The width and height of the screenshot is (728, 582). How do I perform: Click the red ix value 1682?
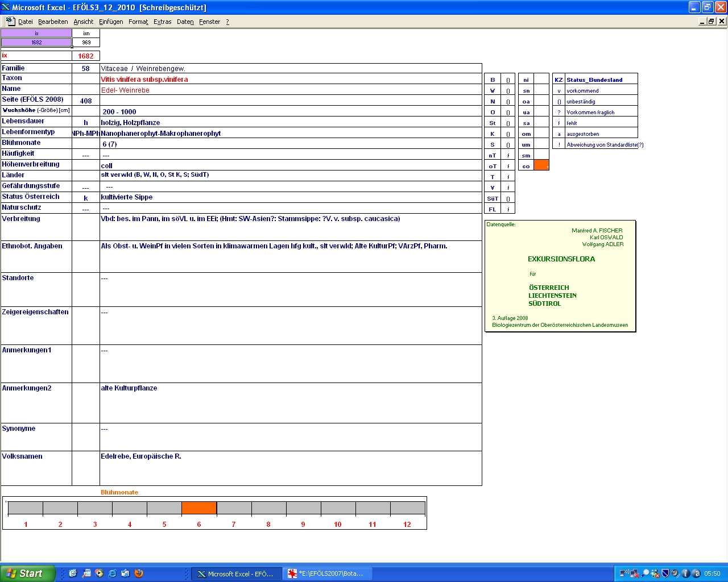[x=86, y=56]
